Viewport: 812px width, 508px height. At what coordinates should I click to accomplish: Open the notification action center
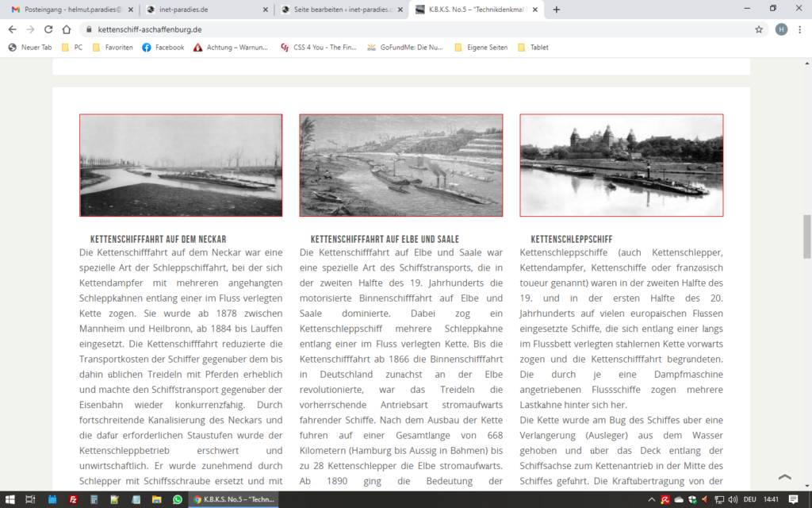[793, 500]
